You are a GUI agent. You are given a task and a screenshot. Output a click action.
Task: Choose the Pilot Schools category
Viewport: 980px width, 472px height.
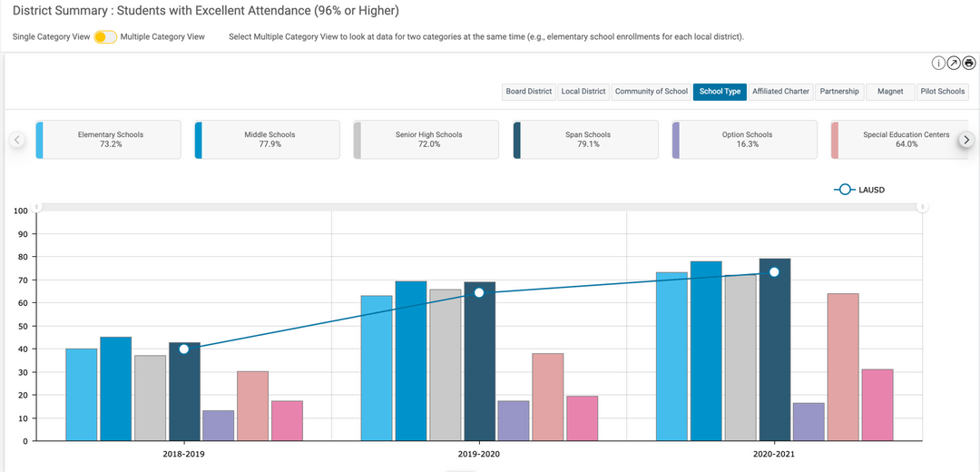coord(943,92)
